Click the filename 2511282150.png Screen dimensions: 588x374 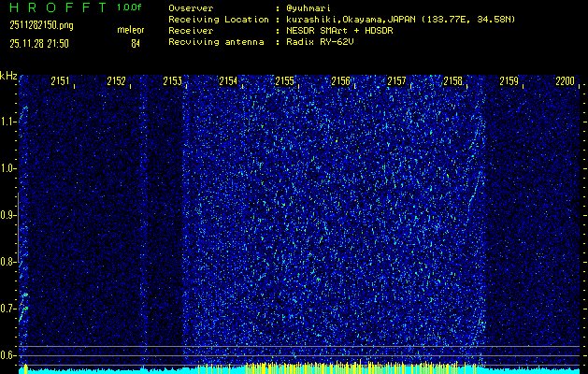42,25
